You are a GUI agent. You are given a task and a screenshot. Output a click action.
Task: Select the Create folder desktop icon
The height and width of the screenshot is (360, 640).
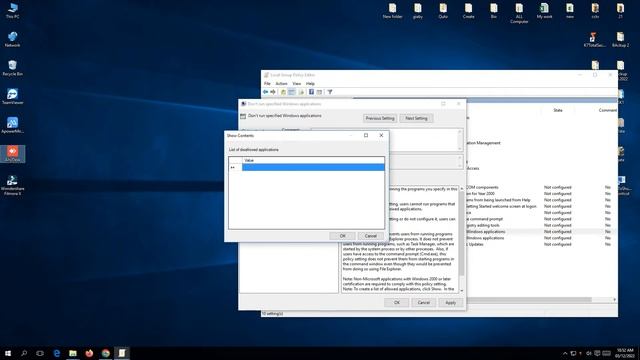[x=468, y=11]
